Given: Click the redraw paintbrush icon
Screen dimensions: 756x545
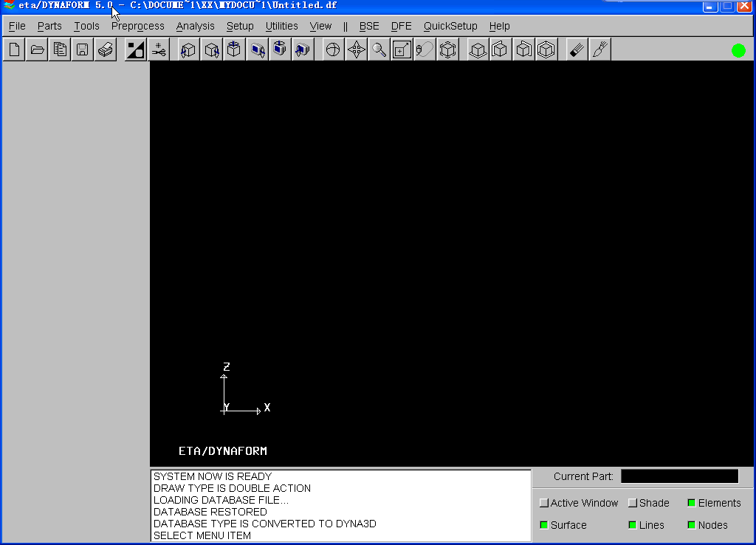Looking at the screenshot, I should coord(599,49).
